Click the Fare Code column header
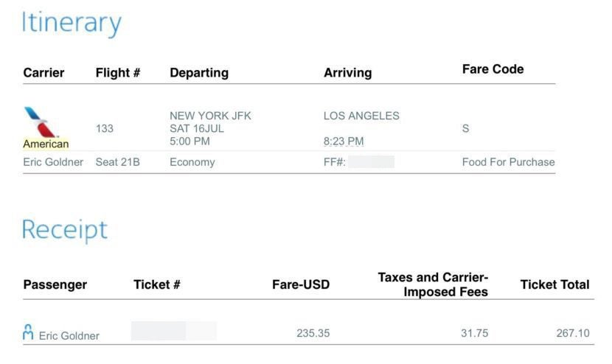The image size is (612, 364). pyautogui.click(x=493, y=69)
